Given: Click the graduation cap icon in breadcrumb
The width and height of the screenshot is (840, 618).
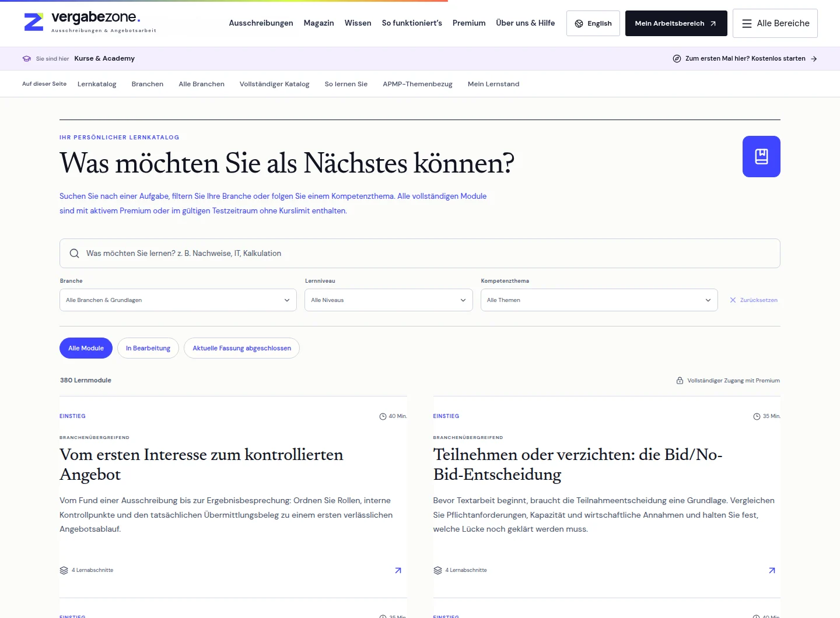Looking at the screenshot, I should pyautogui.click(x=26, y=58).
